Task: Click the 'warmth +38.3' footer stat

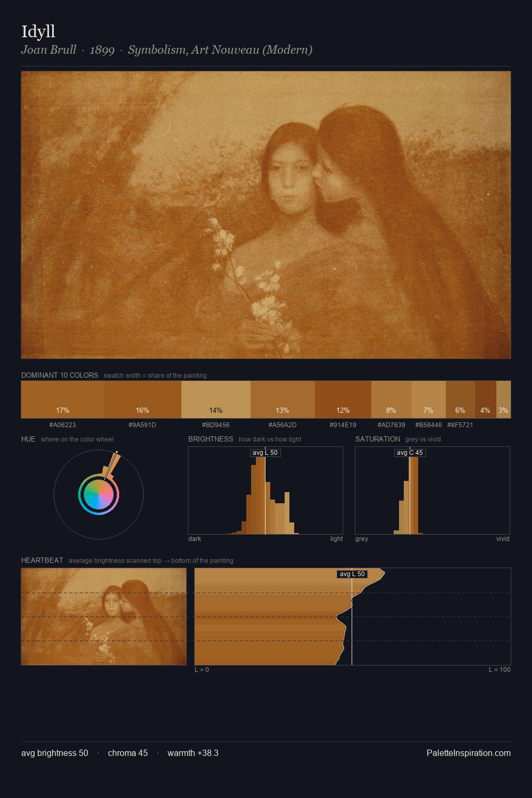Action: 193,753
